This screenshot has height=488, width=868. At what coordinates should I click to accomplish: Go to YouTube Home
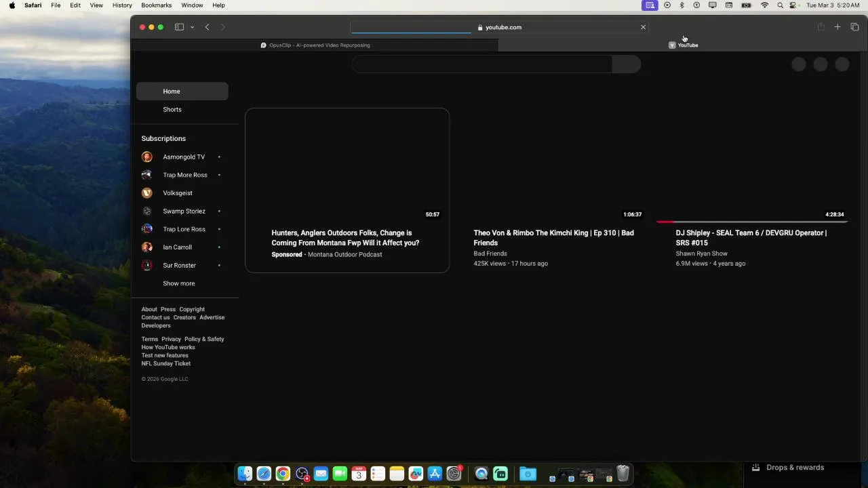pos(182,91)
